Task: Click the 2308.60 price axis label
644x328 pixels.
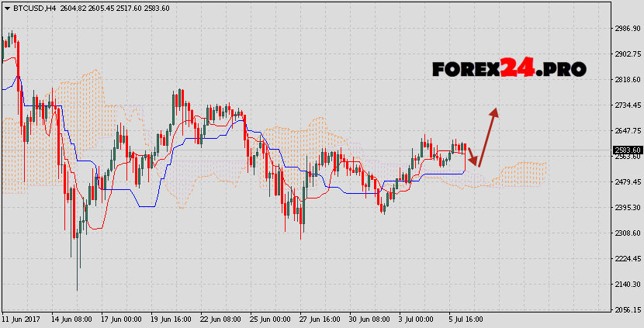Action: (626, 233)
